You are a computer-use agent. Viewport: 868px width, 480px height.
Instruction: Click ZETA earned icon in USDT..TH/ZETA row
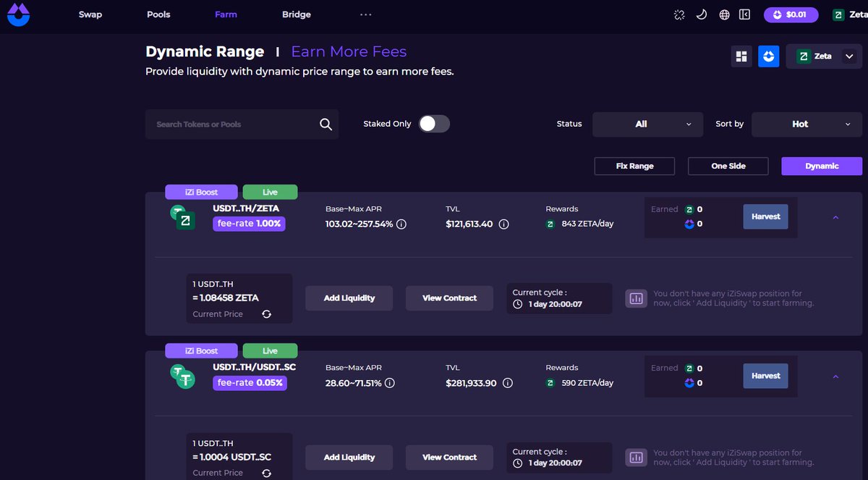pyautogui.click(x=689, y=209)
